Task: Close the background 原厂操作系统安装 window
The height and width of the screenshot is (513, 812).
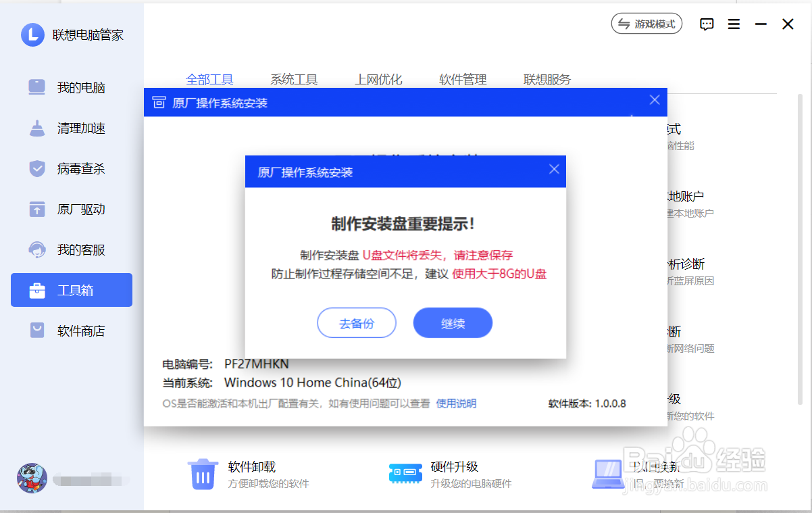Action: click(x=655, y=100)
